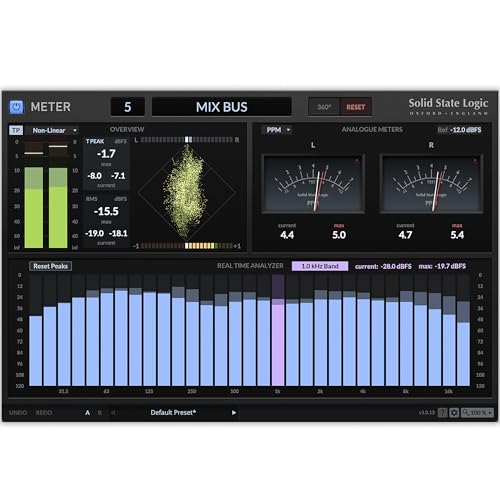Click the analyzer max -19.7 dBFS readout
This screenshot has height=500, width=500.
pyautogui.click(x=442, y=266)
